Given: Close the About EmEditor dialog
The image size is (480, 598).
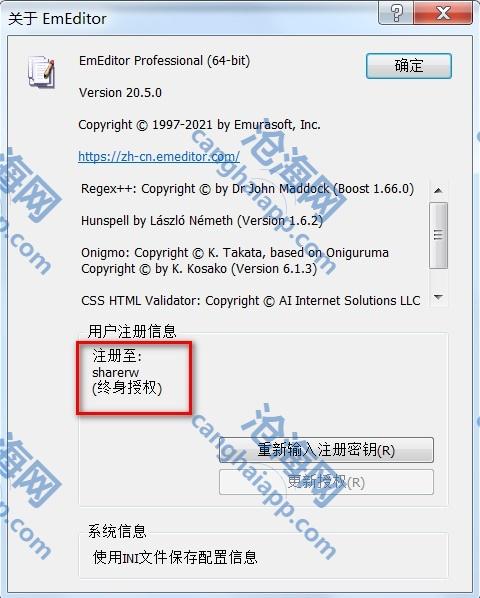Looking at the screenshot, I should (x=443, y=13).
